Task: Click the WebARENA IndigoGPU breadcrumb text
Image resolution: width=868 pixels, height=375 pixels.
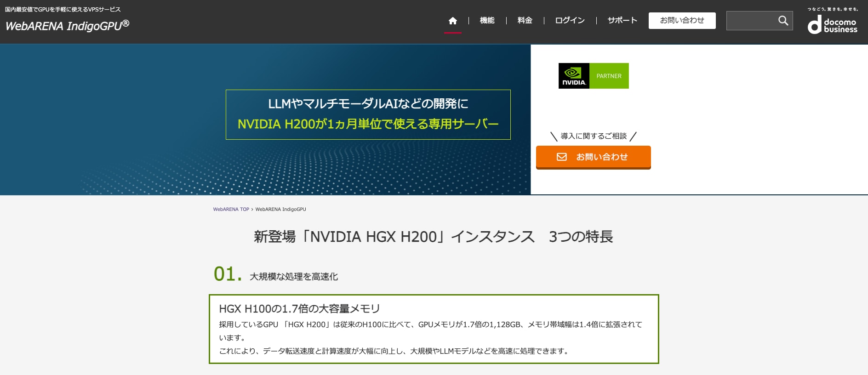Action: click(280, 209)
